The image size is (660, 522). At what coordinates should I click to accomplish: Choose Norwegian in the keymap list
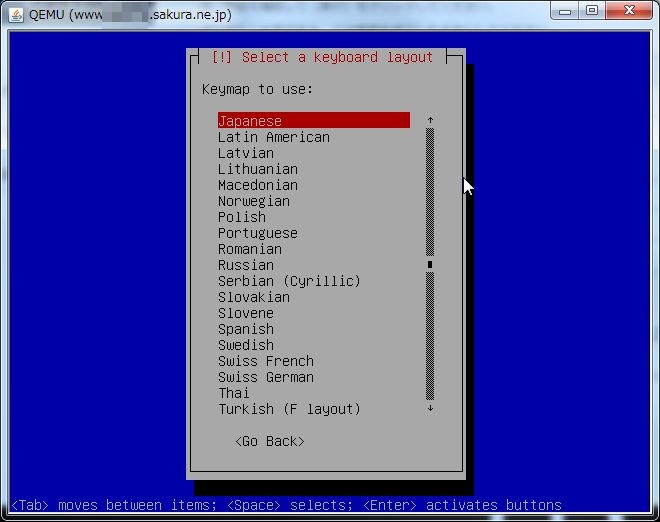pyautogui.click(x=254, y=201)
